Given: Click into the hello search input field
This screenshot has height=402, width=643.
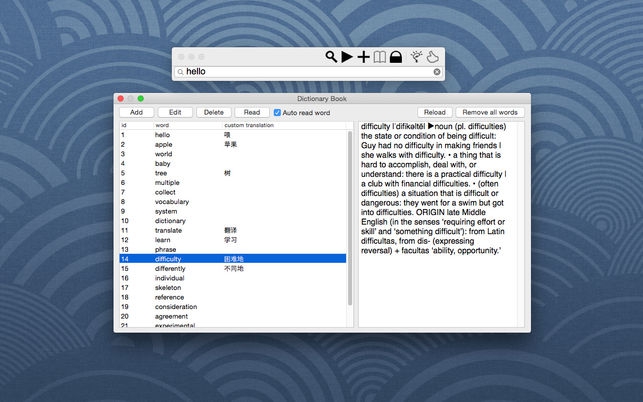Looking at the screenshot, I should [308, 72].
